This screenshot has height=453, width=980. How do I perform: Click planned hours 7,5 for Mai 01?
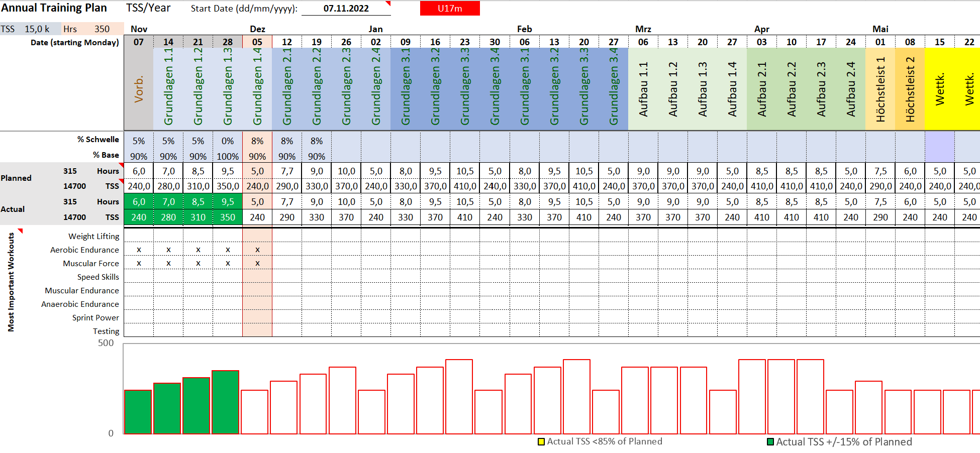(880, 171)
